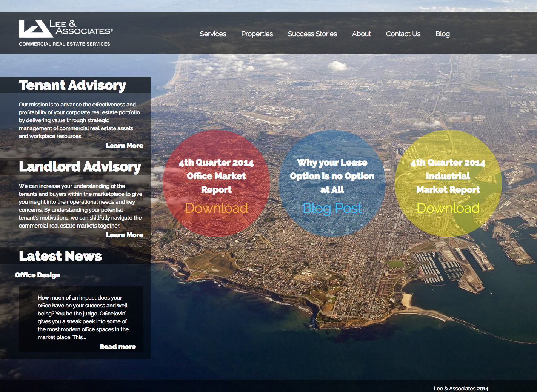Open the Contact Us page
The width and height of the screenshot is (537, 392).
click(x=403, y=34)
